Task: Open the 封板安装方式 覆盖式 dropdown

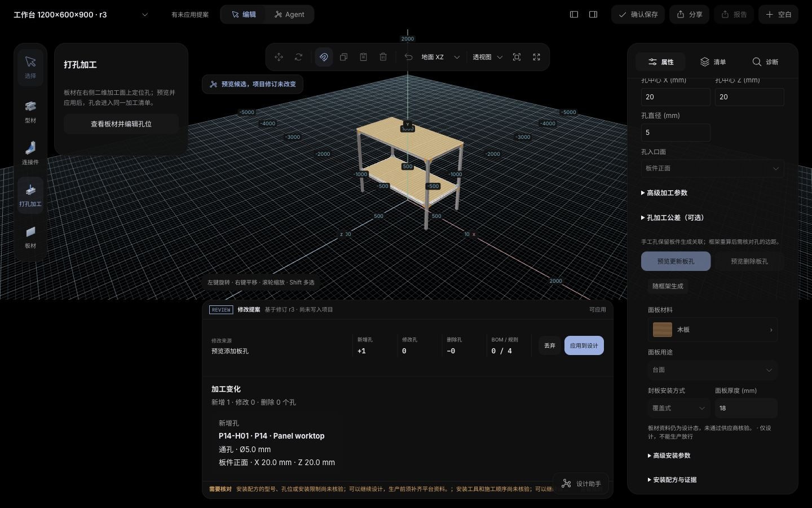Action: pos(679,408)
